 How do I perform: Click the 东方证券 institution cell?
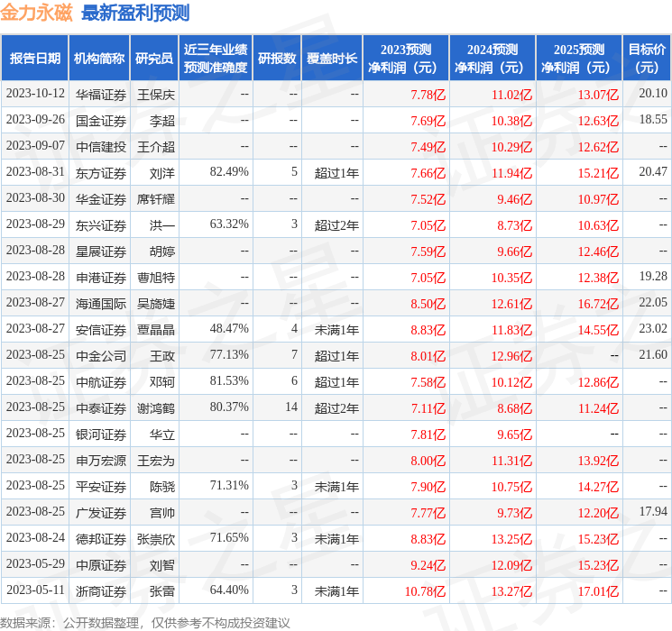[101, 173]
